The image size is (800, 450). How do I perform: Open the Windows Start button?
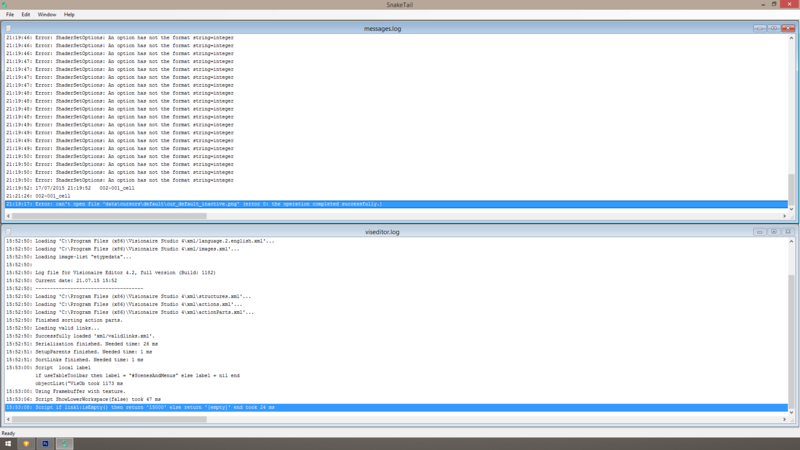[x=9, y=442]
